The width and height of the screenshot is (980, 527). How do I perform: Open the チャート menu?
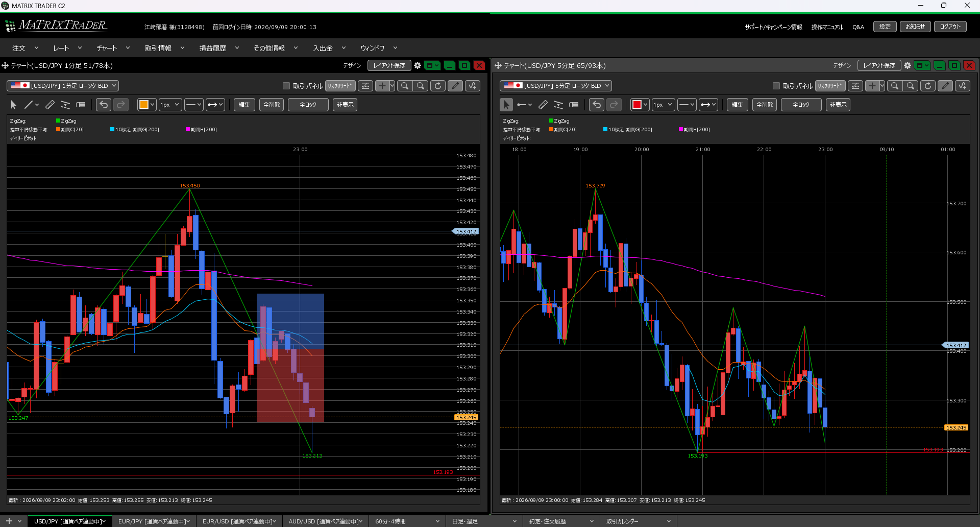tap(113, 48)
